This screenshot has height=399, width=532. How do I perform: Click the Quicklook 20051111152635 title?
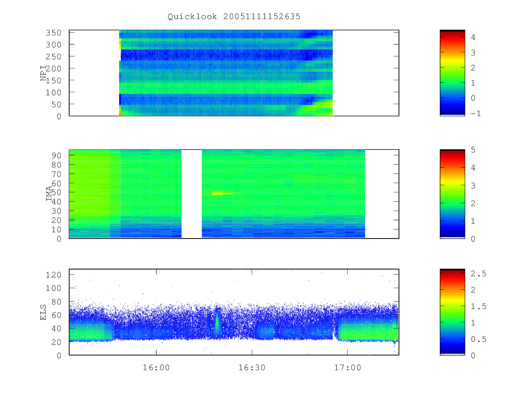(x=234, y=17)
